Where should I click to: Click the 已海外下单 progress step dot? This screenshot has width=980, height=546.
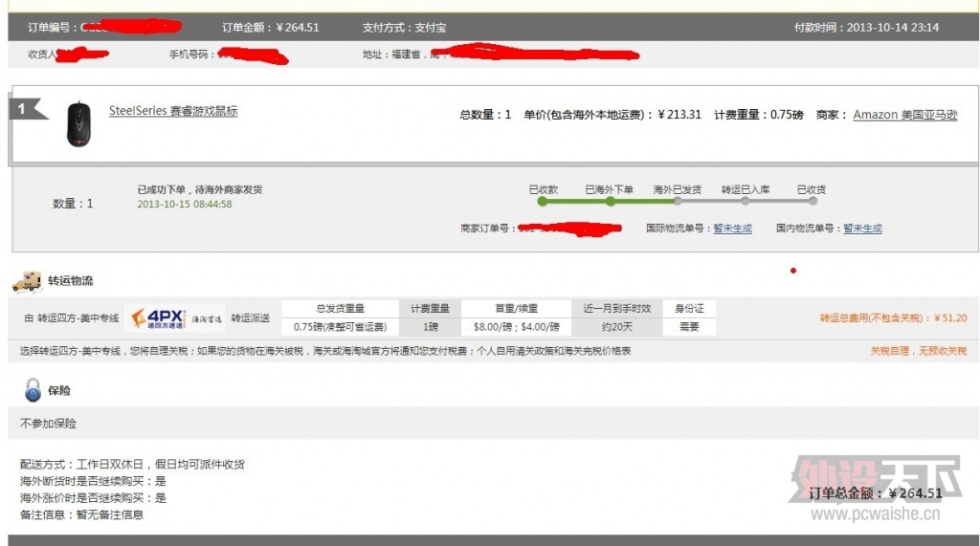[610, 201]
